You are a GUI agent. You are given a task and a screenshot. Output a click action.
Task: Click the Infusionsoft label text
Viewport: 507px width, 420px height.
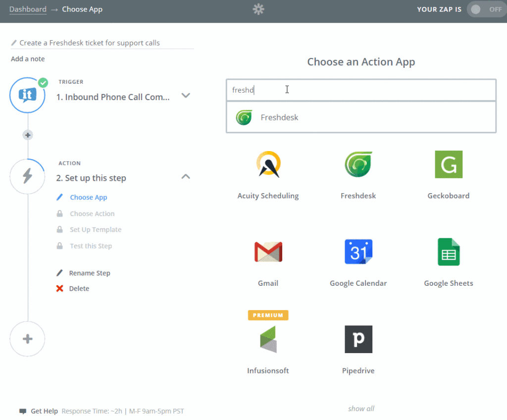268,371
